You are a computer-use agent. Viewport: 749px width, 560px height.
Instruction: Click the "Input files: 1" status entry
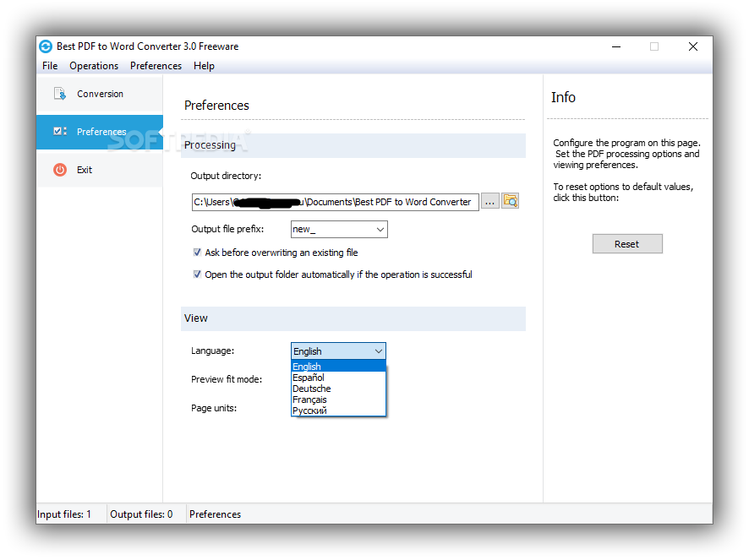(64, 514)
